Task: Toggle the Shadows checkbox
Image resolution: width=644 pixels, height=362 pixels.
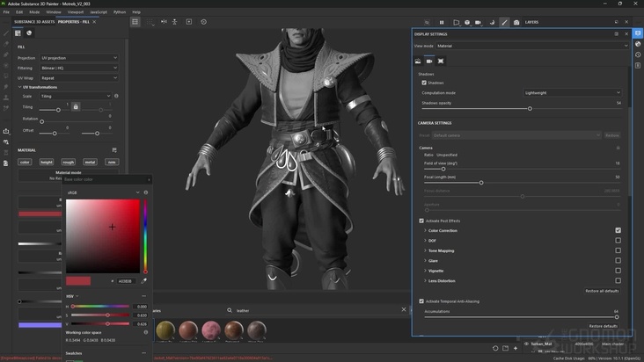Action: [x=424, y=83]
